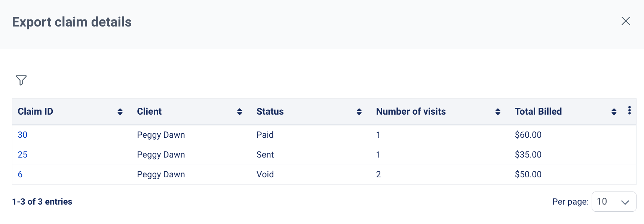Open the table filter funnel icon
Image resolution: width=644 pixels, height=224 pixels.
[21, 80]
